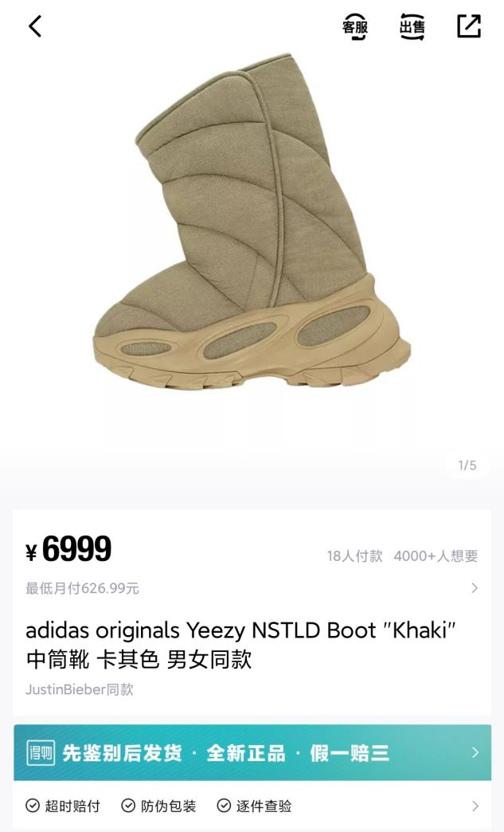Expand the authenticity guarantee banner chevron
This screenshot has width=504, height=832.
point(475,752)
